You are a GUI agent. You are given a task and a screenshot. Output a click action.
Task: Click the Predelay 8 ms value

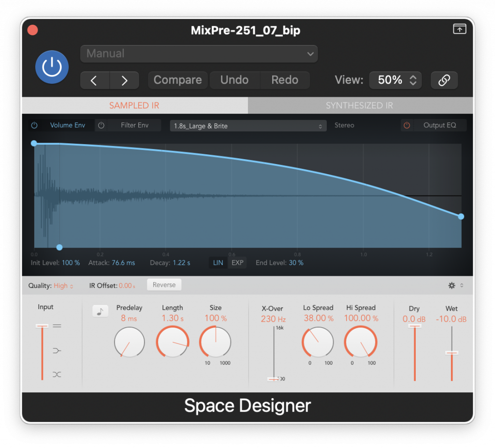(129, 318)
